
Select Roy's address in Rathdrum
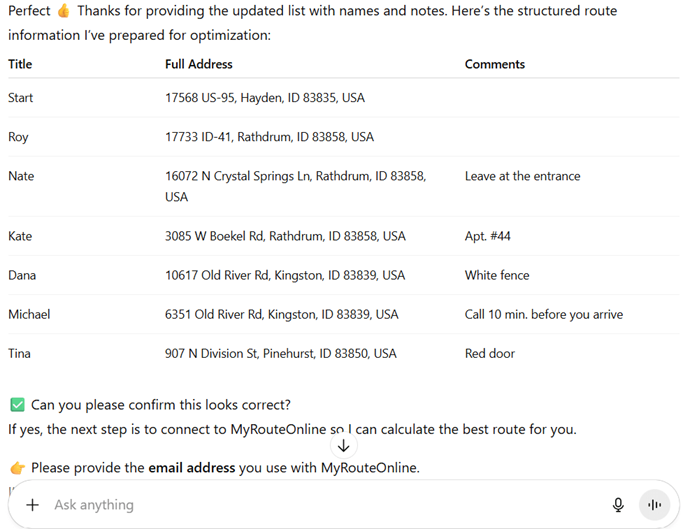point(269,137)
